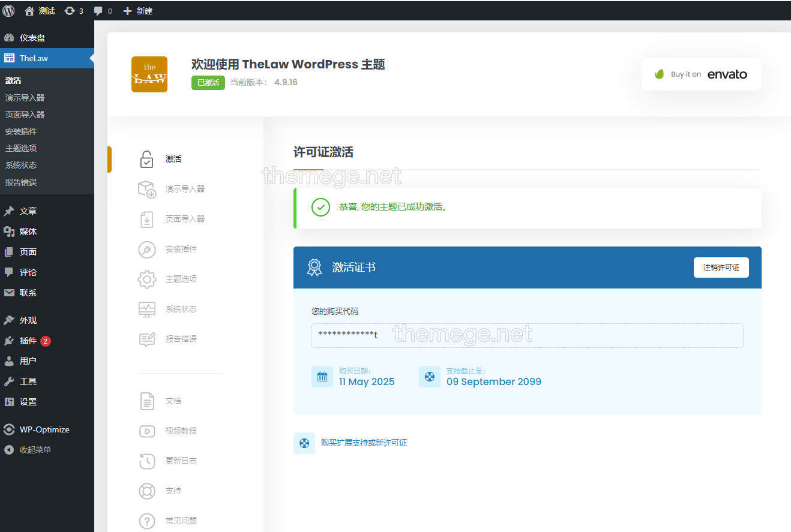Open the 仪表盘 dashboard menu
The image size is (791, 532).
tap(47, 38)
